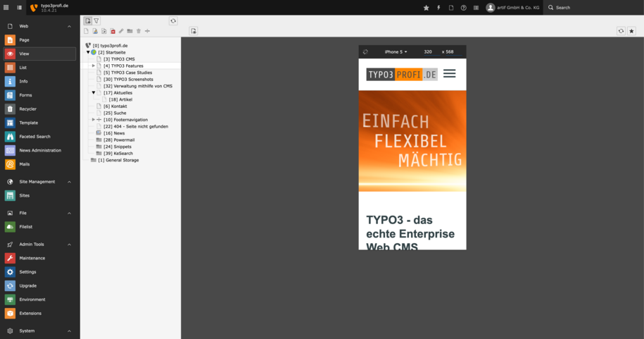The width and height of the screenshot is (644, 339).
Task: Collapse the System module group
Action: tap(69, 331)
